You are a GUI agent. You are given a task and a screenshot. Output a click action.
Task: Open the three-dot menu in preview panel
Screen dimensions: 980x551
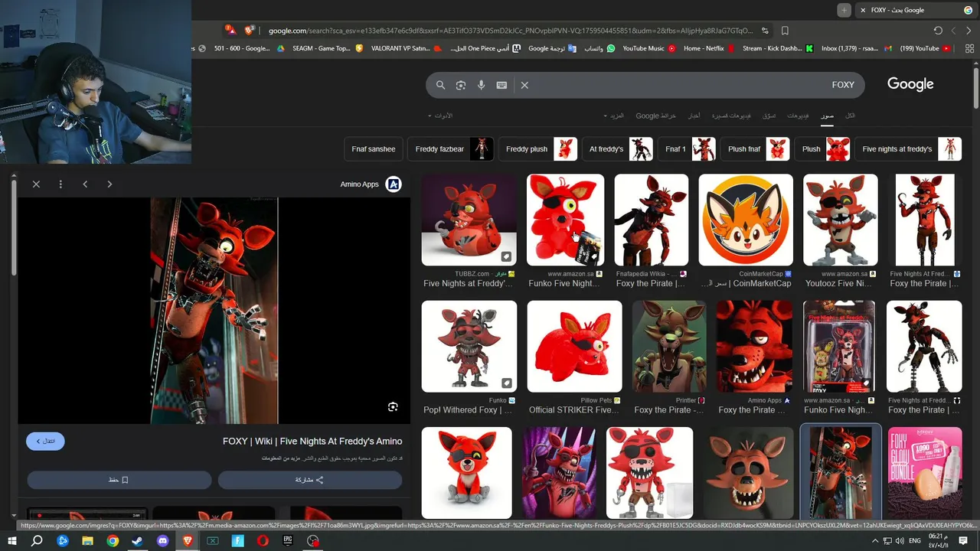(60, 184)
